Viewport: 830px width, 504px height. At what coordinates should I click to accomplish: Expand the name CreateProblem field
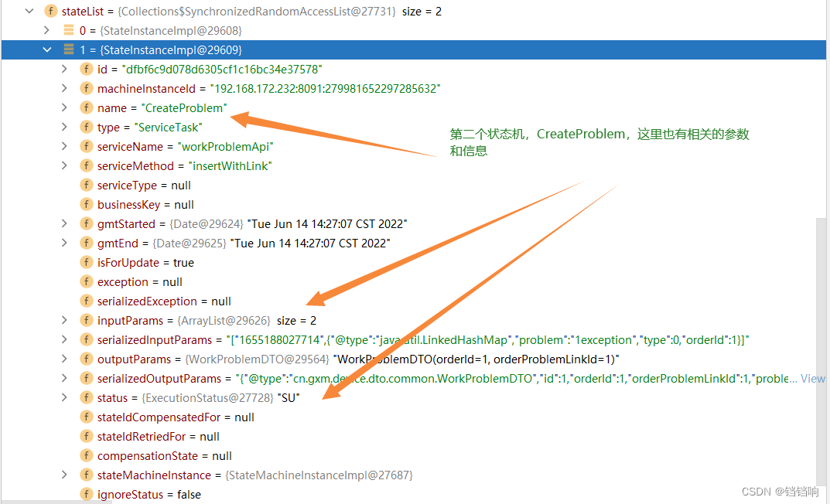64,107
